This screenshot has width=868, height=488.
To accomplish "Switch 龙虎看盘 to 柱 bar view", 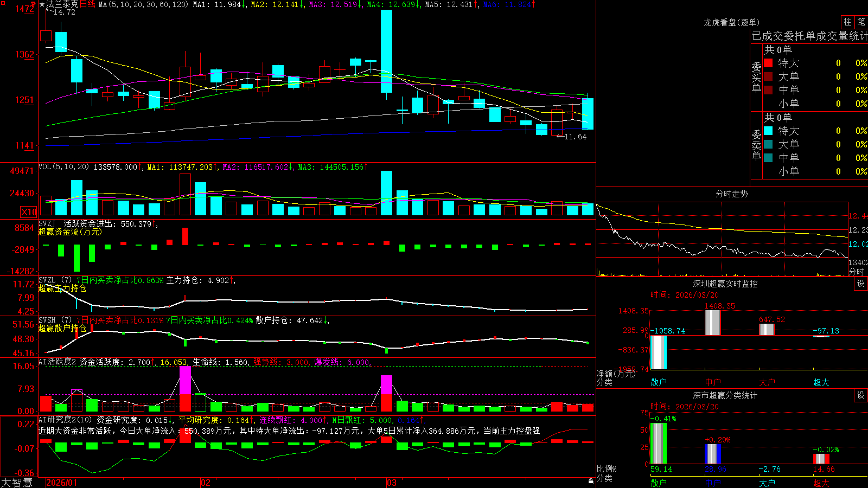I will (847, 22).
